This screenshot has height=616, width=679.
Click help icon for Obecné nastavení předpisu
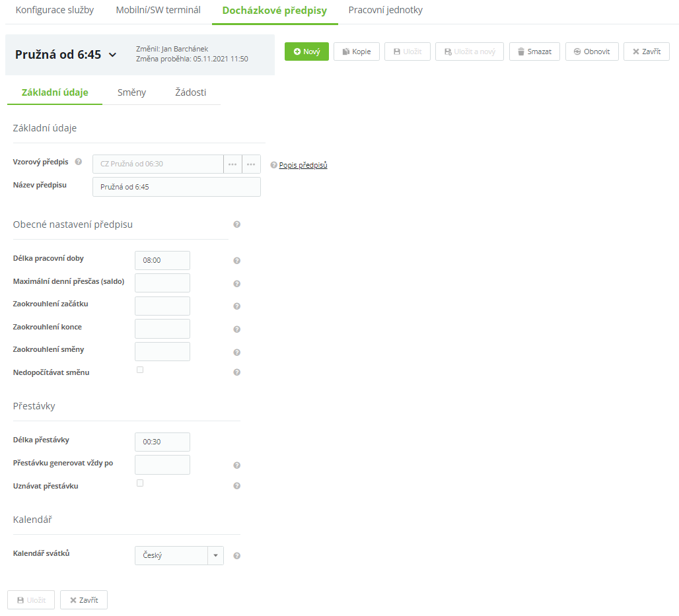tap(237, 224)
